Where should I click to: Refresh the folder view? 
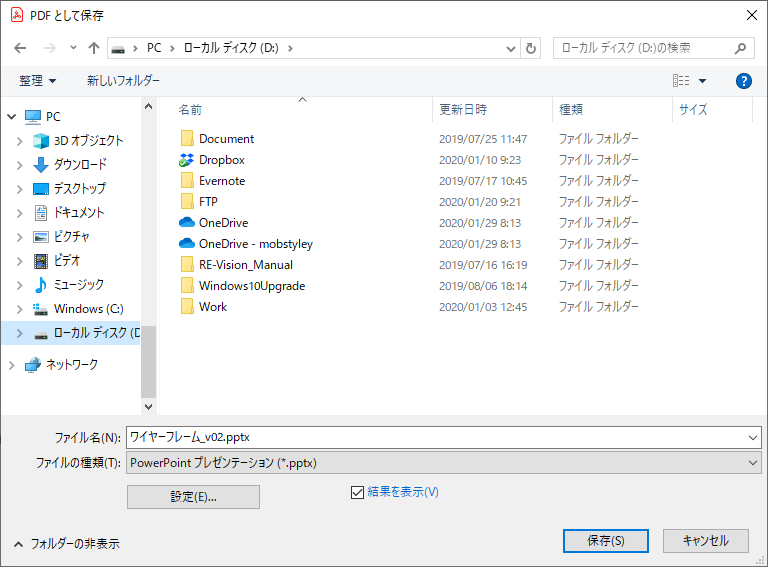click(531, 48)
